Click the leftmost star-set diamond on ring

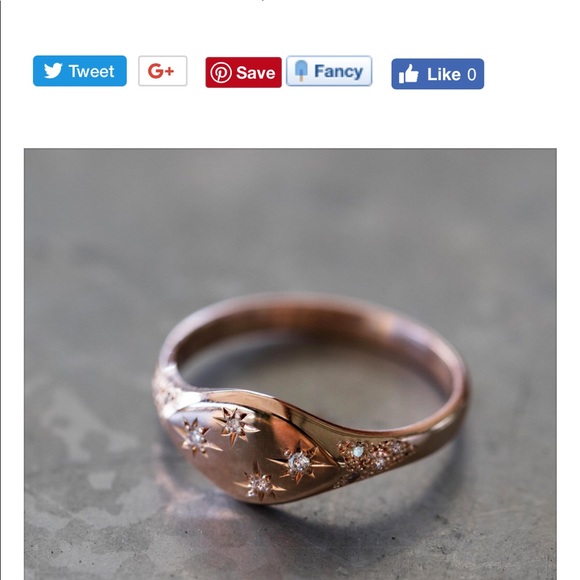[196, 438]
